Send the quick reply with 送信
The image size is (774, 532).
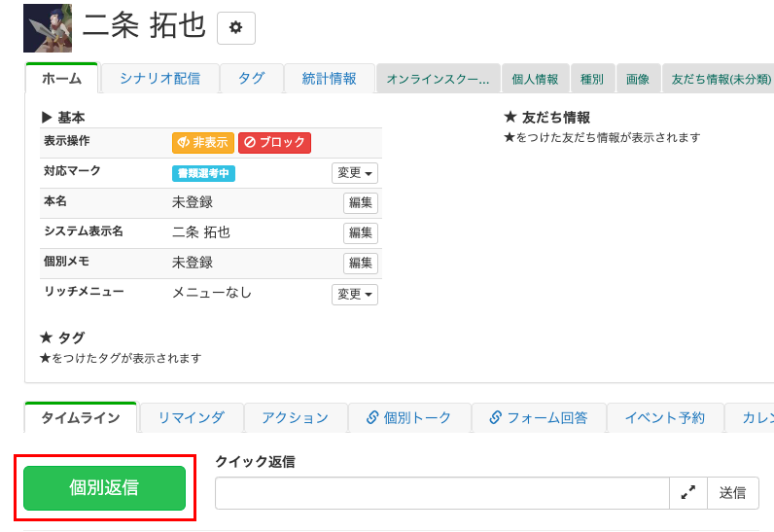pos(732,493)
